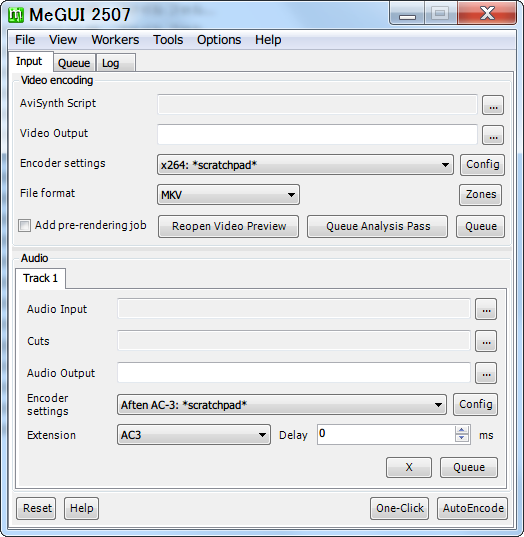
Task: Browse for Video Output location
Action: click(x=493, y=135)
